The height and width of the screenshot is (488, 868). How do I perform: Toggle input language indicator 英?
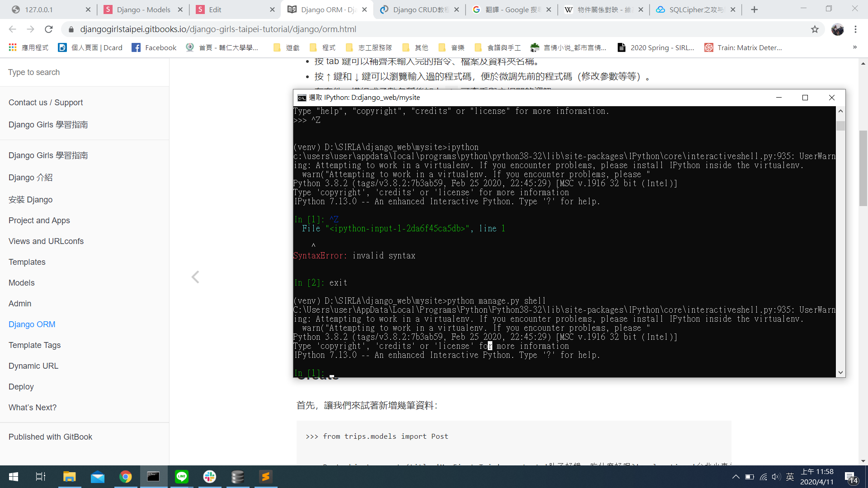(x=790, y=477)
